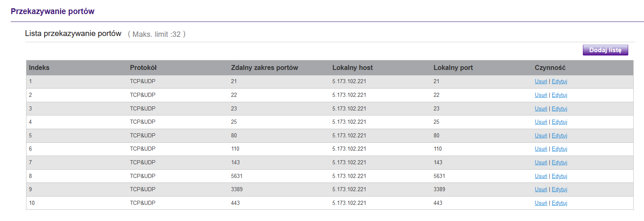Image resolution: width=644 pixels, height=221 pixels.
Task: Select the Protokół column header
Action: tap(143, 68)
